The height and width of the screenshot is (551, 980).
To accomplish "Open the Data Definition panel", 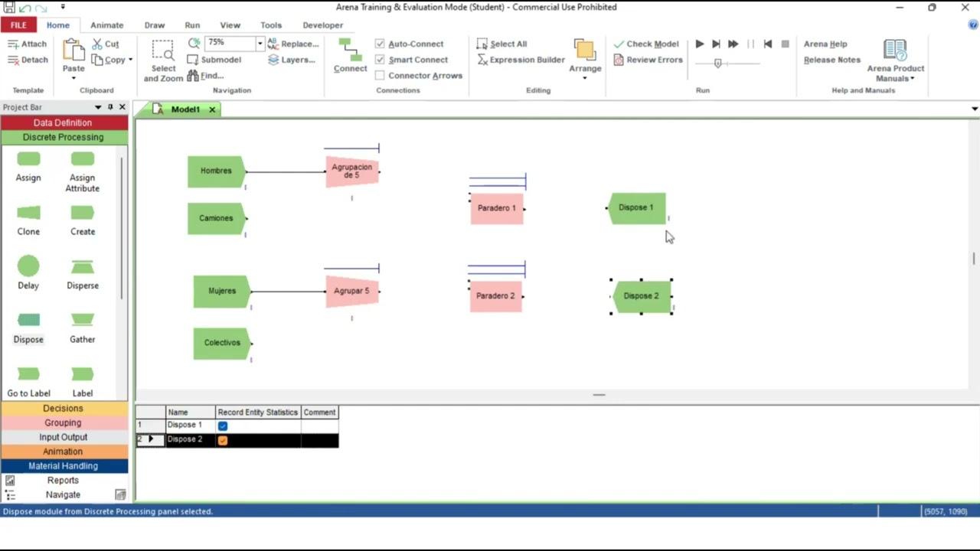I will pos(63,122).
